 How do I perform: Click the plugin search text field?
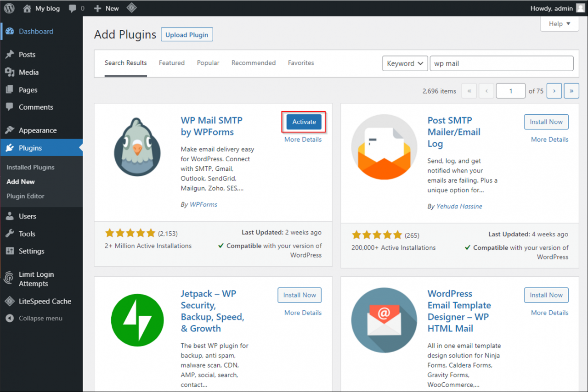point(502,64)
